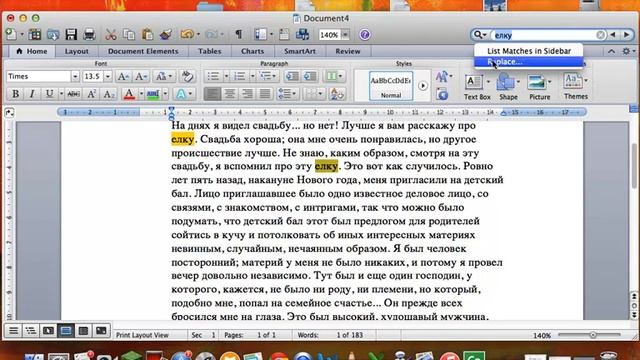This screenshot has width=640, height=360.
Task: Expand styles gallery arrow
Action: click(x=423, y=86)
